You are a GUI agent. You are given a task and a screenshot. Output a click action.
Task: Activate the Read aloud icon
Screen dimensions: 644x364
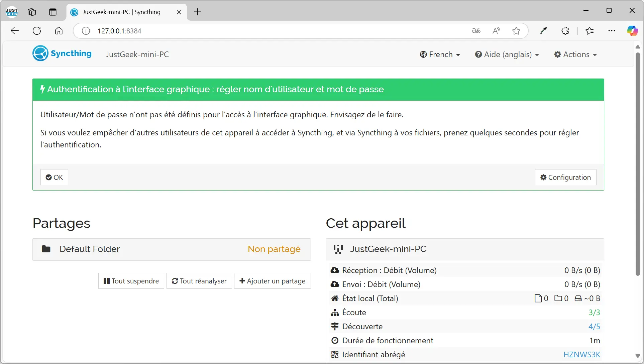(497, 31)
